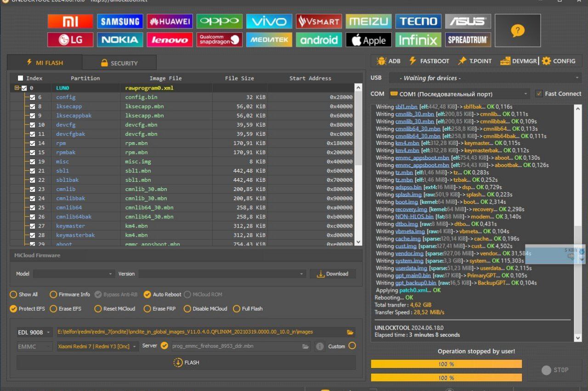Open the Huawei brand section
The height and width of the screenshot is (391, 588).
170,21
